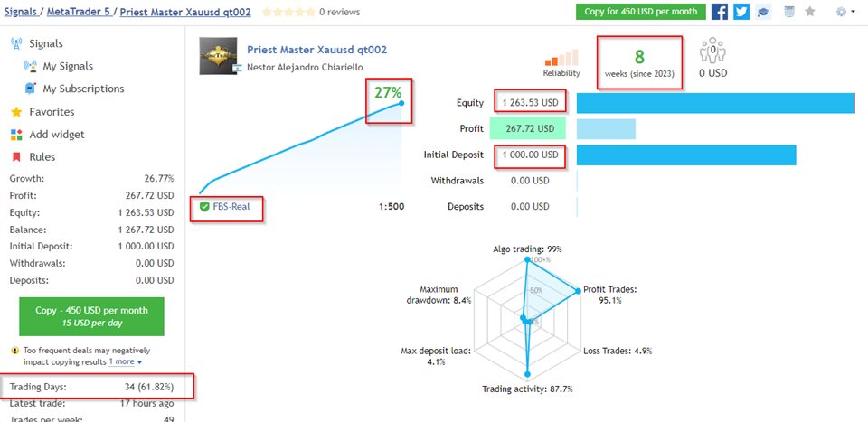The image size is (868, 422).
Task: Open My Subscriptions in the sidebar
Action: pyautogui.click(x=83, y=89)
